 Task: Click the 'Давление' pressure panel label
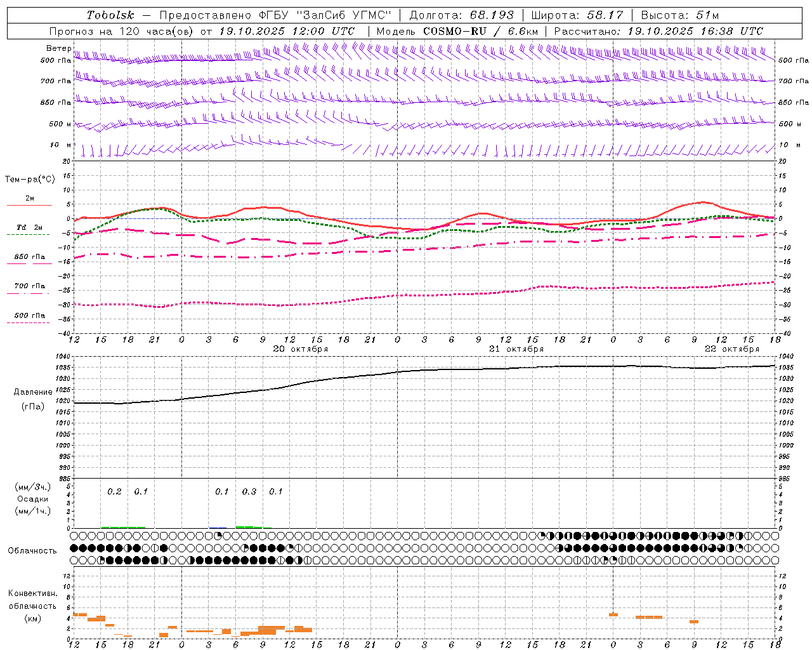click(33, 392)
